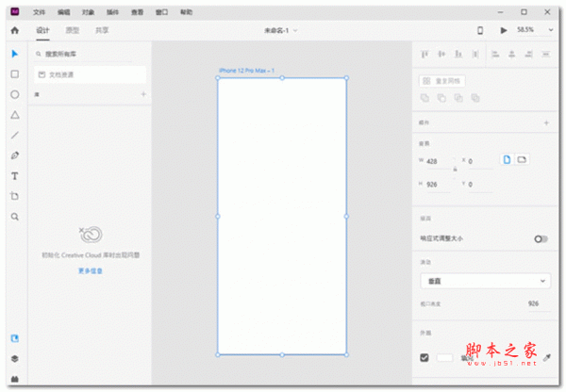Add a library with the plus icon
Screen dimensions: 566x392
tap(143, 94)
